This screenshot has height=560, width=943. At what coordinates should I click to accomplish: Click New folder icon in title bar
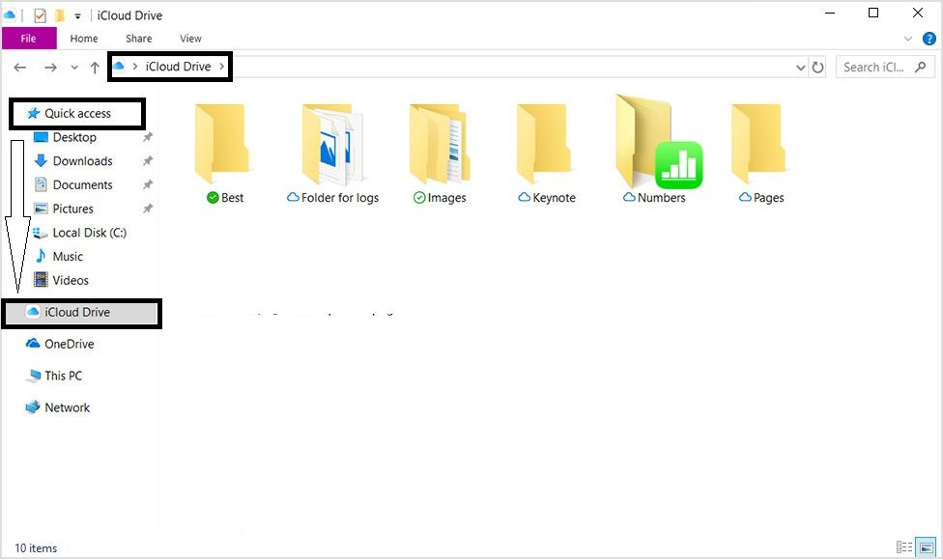coord(60,15)
